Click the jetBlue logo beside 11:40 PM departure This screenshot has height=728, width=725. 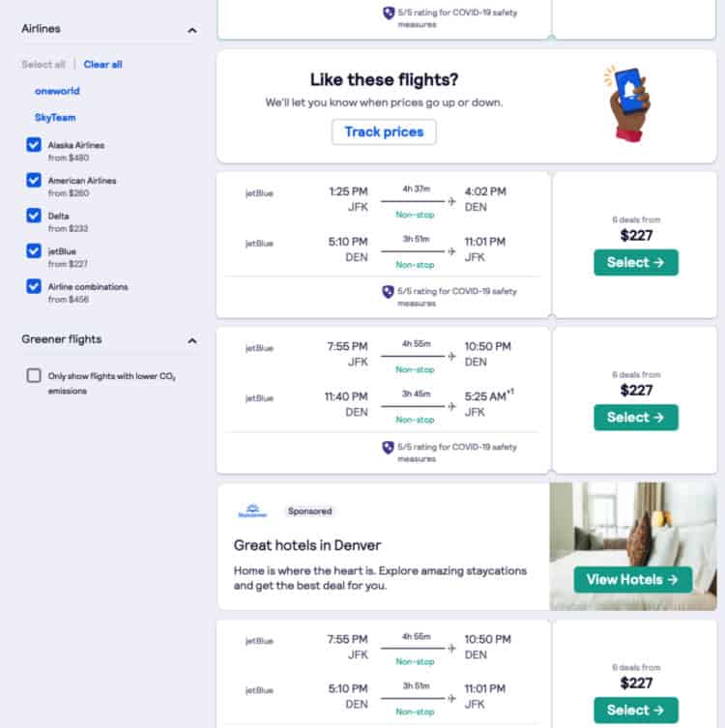coord(259,397)
